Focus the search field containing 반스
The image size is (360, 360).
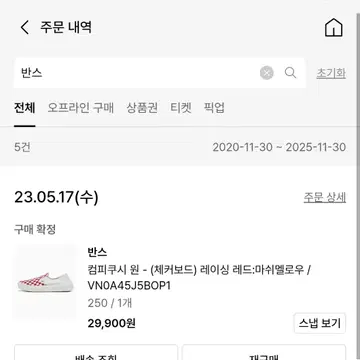pos(135,73)
